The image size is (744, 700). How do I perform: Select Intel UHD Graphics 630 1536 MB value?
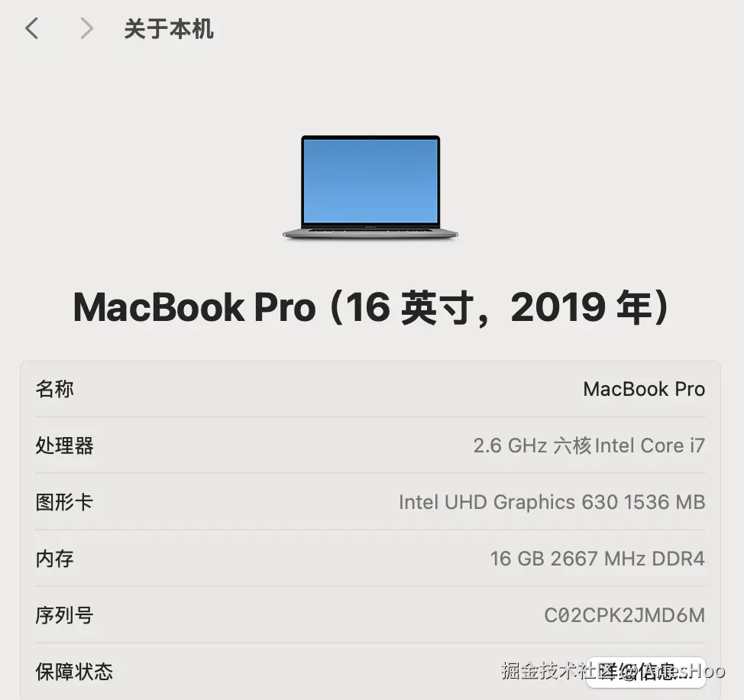pos(552,502)
